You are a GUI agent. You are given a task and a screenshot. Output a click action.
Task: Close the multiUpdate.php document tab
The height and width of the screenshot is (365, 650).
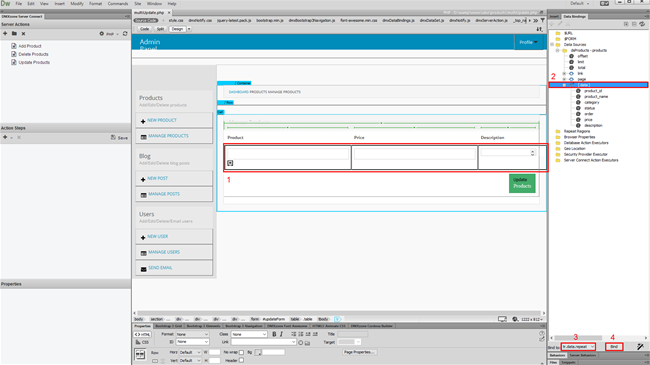(x=169, y=13)
